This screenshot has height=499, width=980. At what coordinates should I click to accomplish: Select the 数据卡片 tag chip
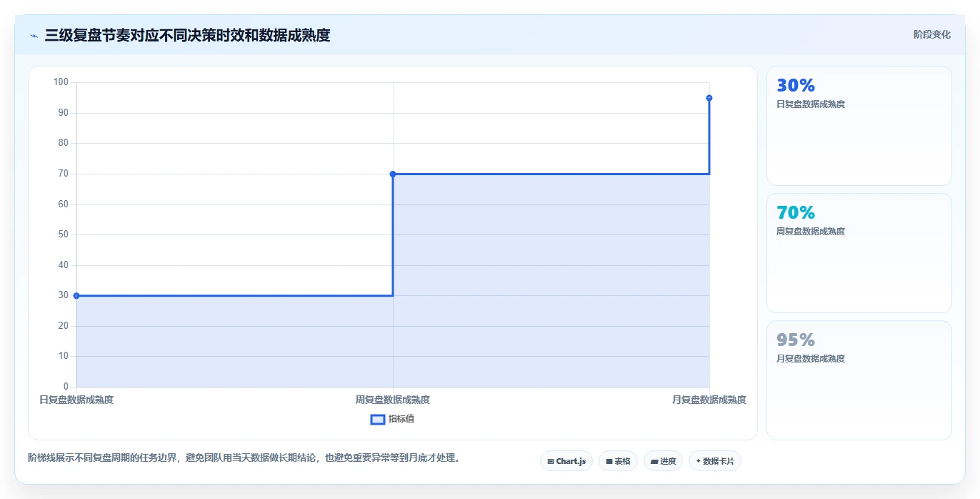tap(715, 461)
